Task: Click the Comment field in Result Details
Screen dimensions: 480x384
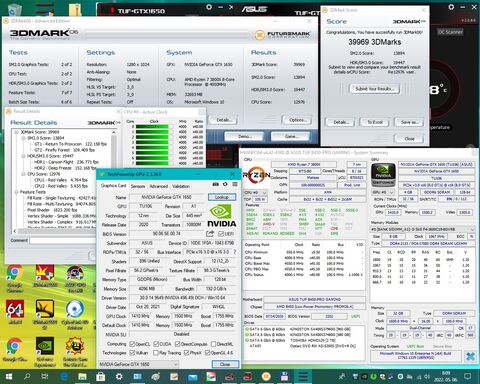Action: [63, 240]
